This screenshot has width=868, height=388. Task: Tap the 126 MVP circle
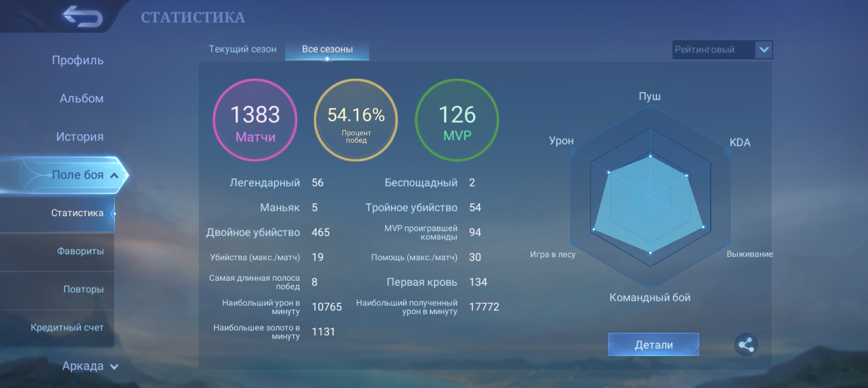(457, 120)
